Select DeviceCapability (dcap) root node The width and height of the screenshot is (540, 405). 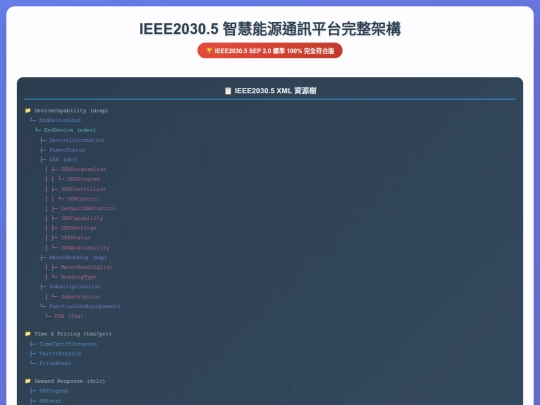pyautogui.click(x=71, y=111)
